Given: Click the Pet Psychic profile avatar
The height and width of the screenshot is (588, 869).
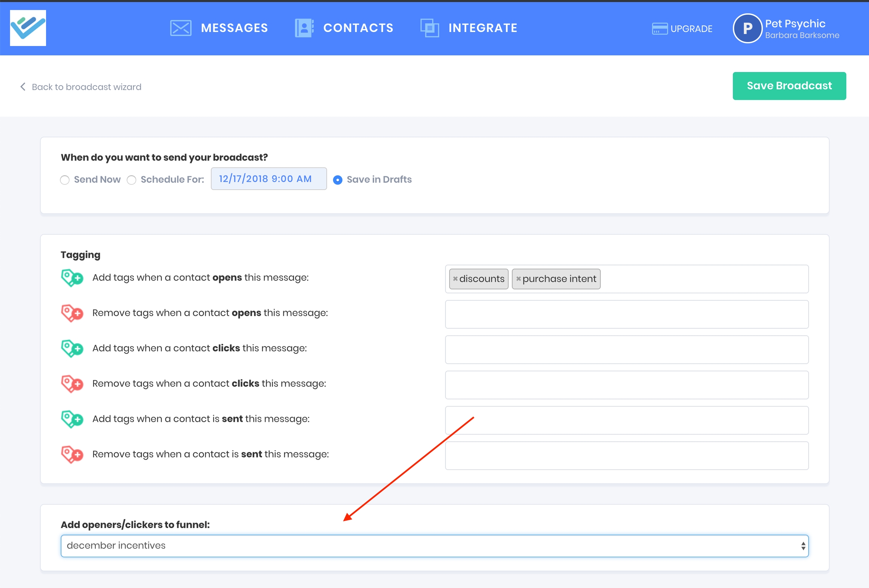Looking at the screenshot, I should [747, 29].
